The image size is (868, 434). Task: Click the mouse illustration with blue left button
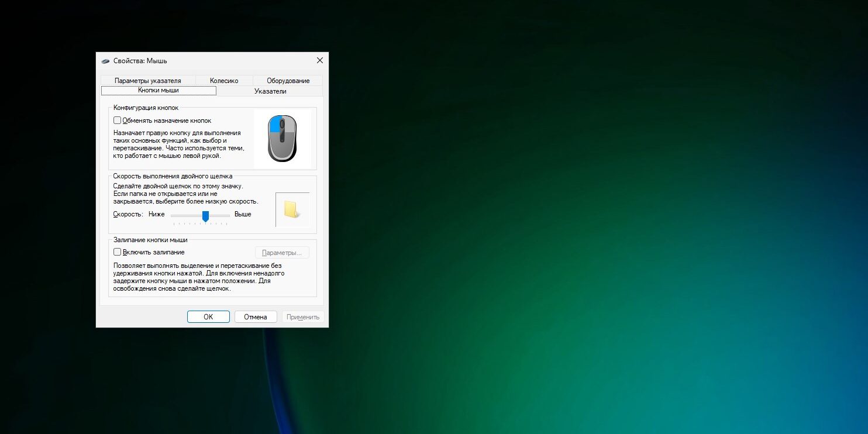point(282,138)
